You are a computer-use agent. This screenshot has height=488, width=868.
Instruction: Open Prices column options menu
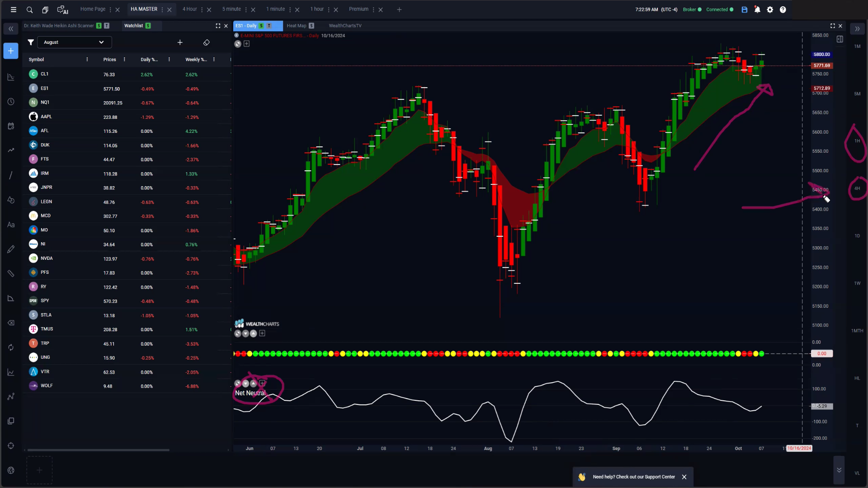click(124, 60)
